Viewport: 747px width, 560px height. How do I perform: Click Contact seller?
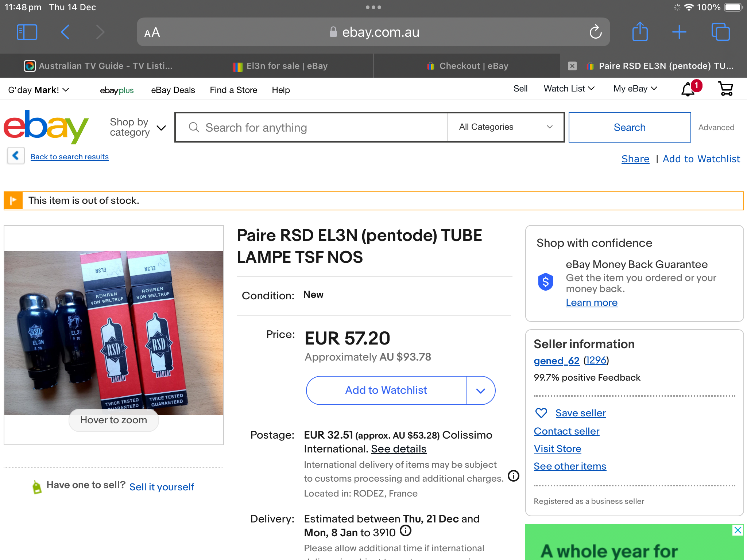click(566, 431)
